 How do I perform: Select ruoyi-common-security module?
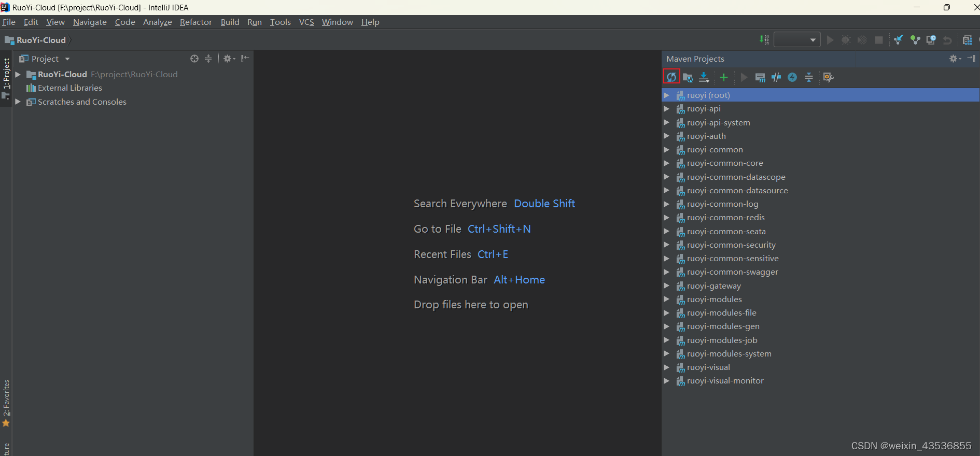coord(731,245)
